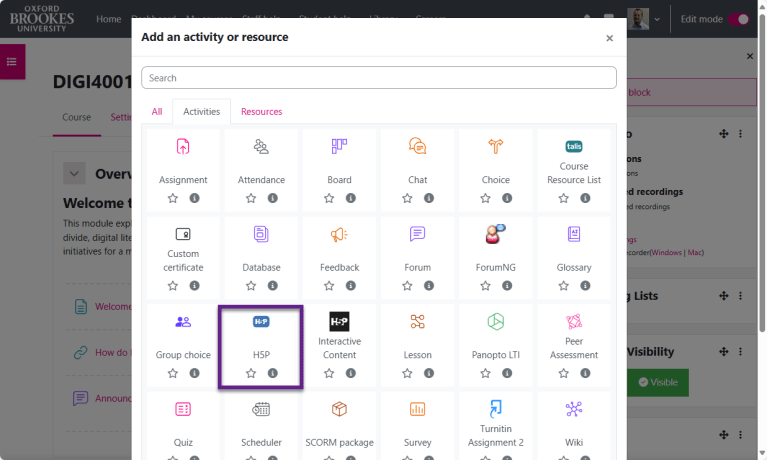Select the Panopto LTI icon

tap(496, 322)
